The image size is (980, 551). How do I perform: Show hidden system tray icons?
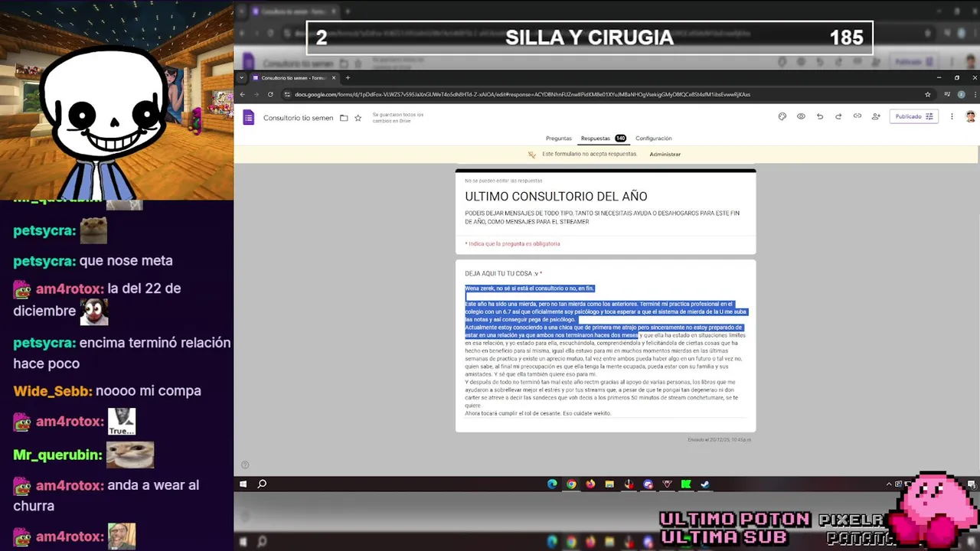tap(889, 484)
